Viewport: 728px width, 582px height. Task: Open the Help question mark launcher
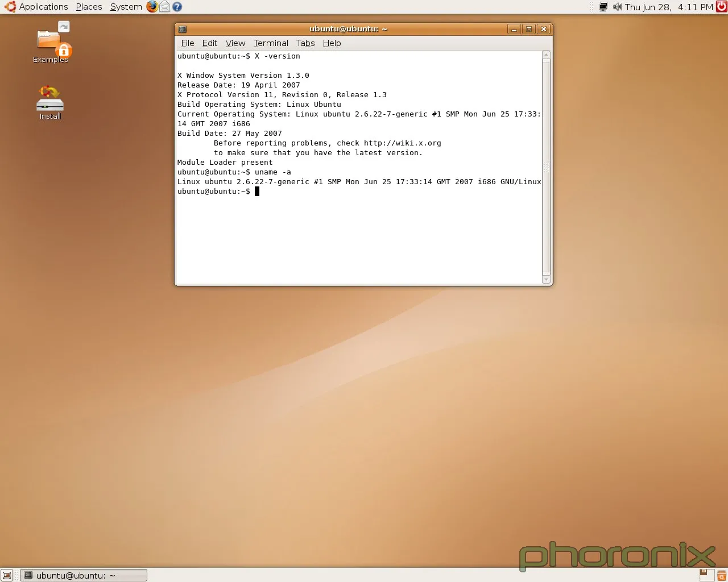[x=177, y=7]
